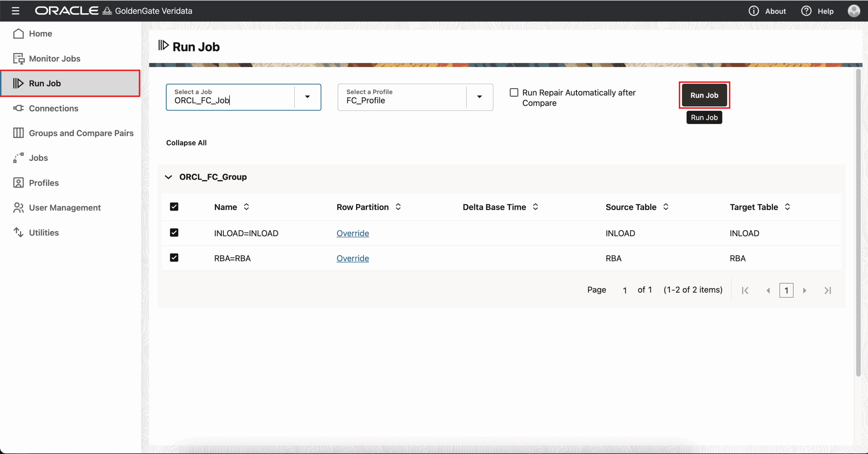This screenshot has width=868, height=454.
Task: Open the hamburger navigation menu
Action: pos(15,11)
